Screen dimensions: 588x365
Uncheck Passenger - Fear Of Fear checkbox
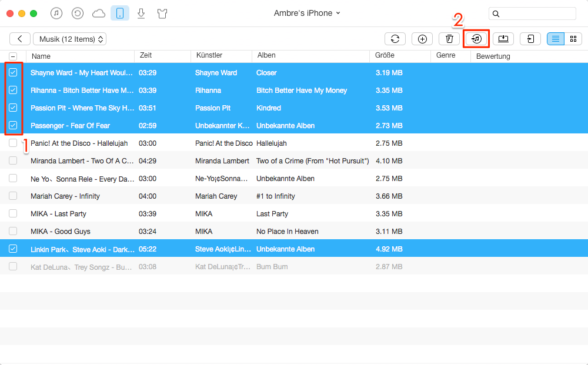pyautogui.click(x=13, y=125)
